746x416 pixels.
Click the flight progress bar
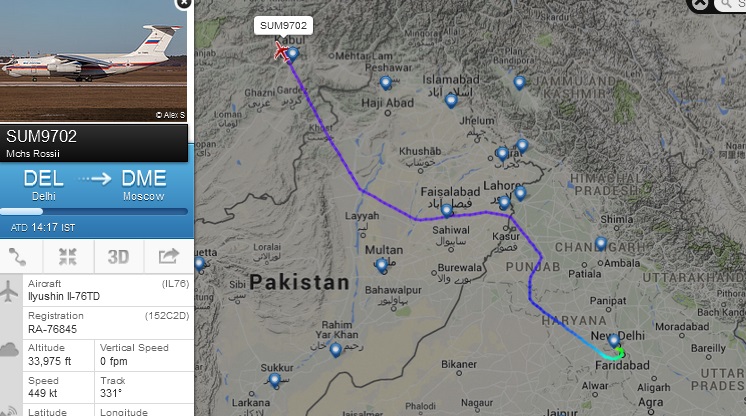point(94,211)
